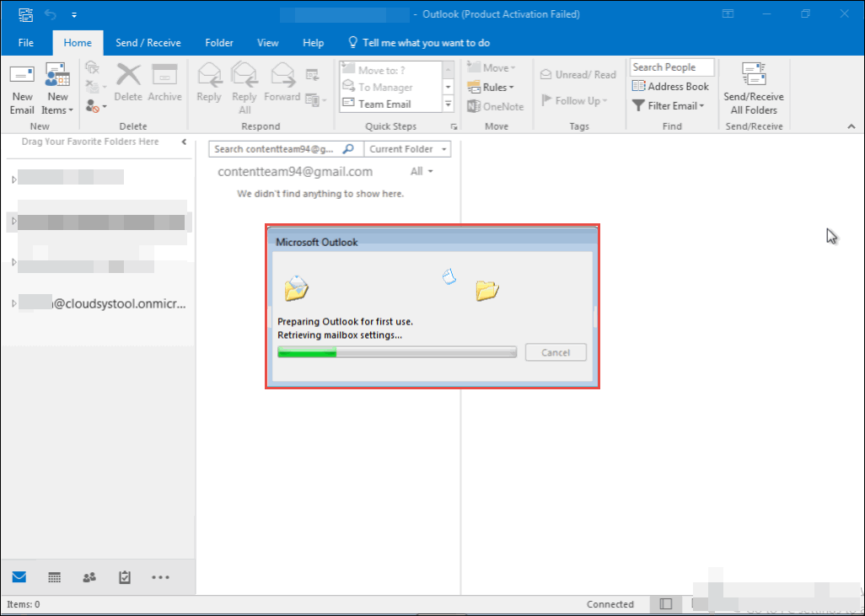865x616 pixels.
Task: Open the All filter dropdown
Action: coord(422,172)
